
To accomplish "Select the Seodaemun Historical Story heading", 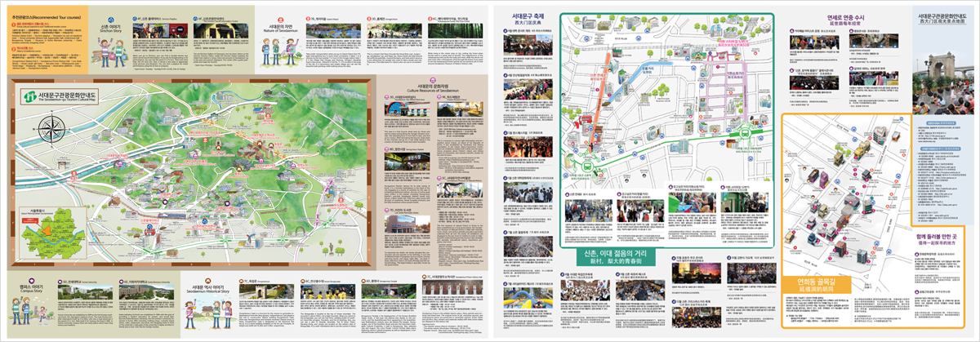I will (x=208, y=289).
